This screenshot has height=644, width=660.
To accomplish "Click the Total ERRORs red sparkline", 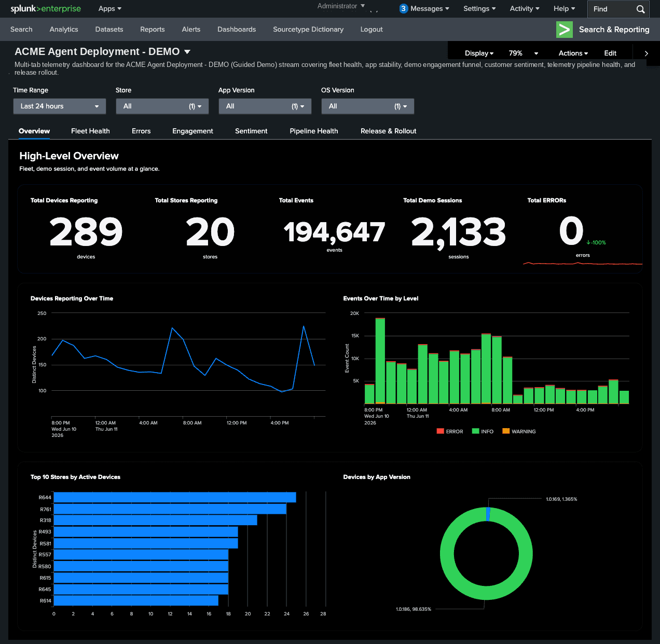I will pyautogui.click(x=583, y=264).
